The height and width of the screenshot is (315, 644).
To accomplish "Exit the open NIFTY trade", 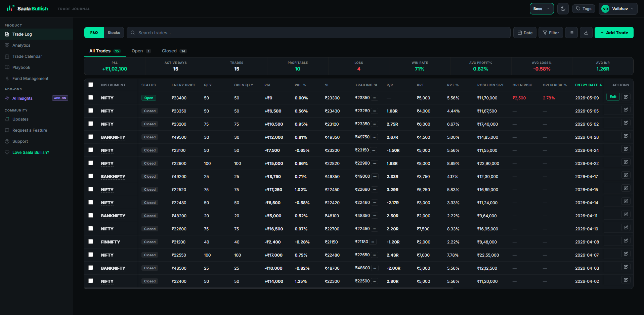I will point(613,97).
